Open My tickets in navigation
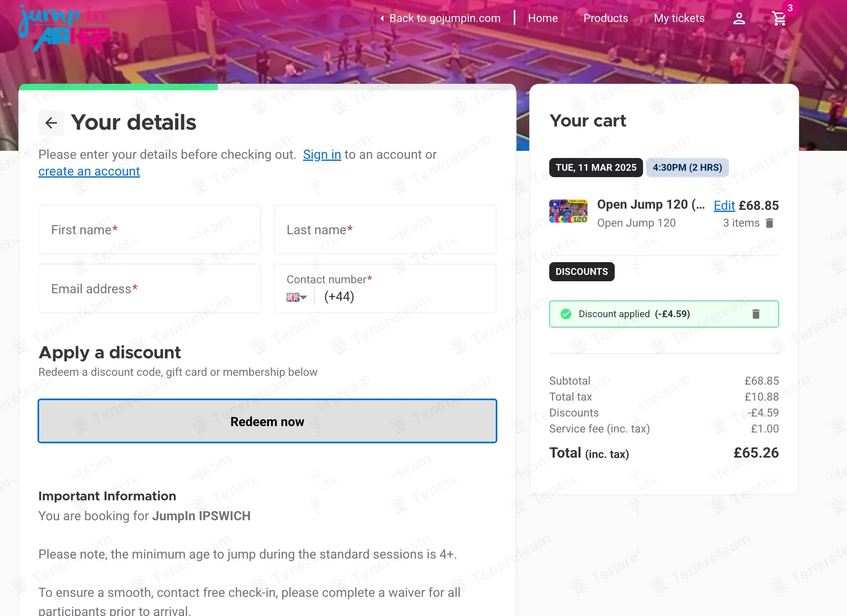 click(x=679, y=18)
